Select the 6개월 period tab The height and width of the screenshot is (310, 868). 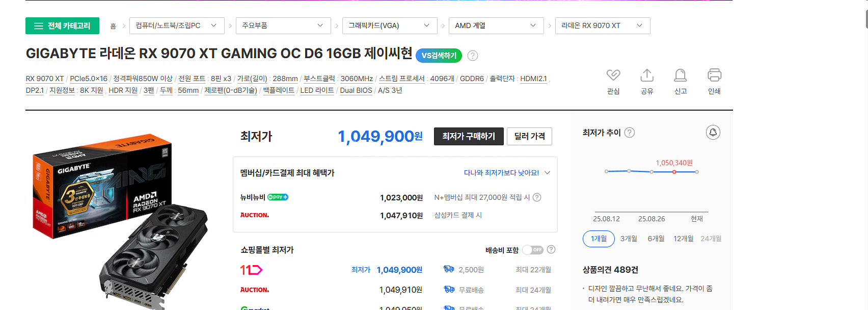click(656, 239)
